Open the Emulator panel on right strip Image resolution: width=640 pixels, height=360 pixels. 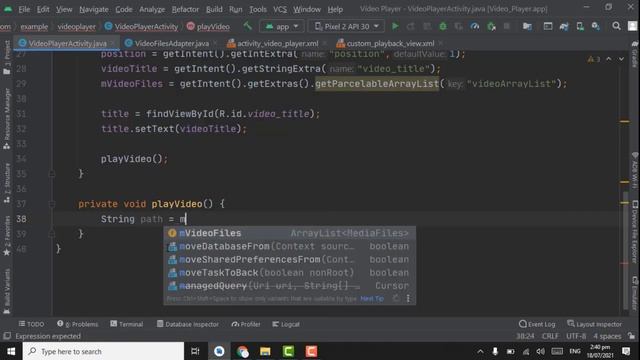(x=635, y=293)
